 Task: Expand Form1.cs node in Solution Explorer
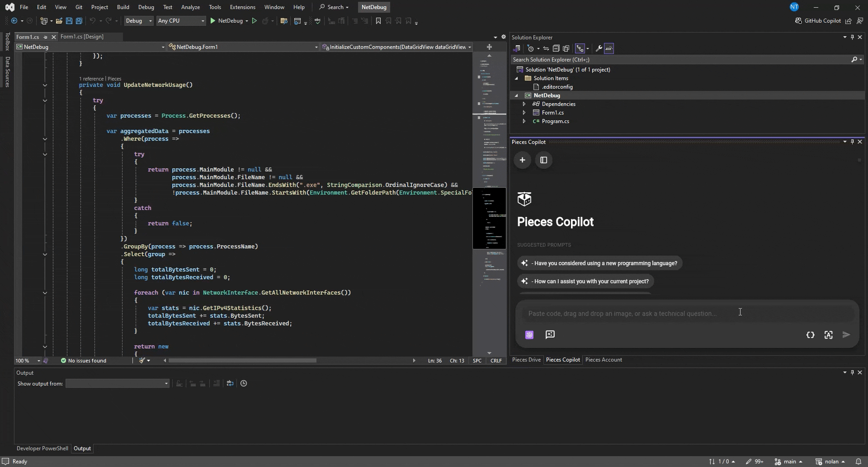pos(524,113)
